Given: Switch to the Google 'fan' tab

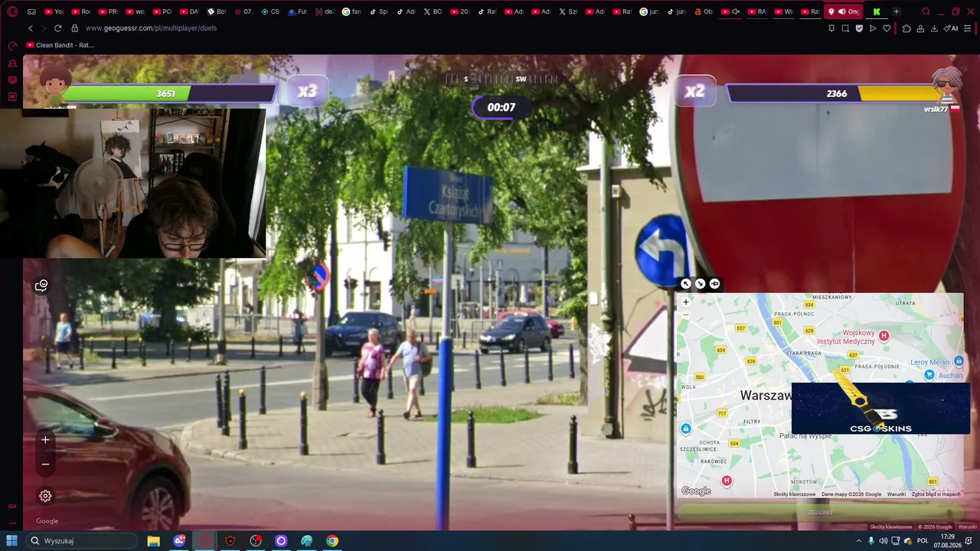Looking at the screenshot, I should (351, 11).
